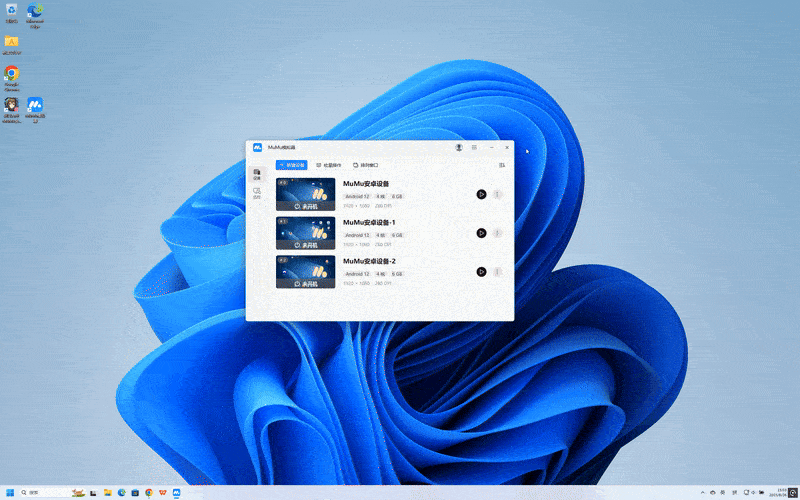Switch to the devices tab in sidebar
Screen dimensions: 800x500
(257, 174)
